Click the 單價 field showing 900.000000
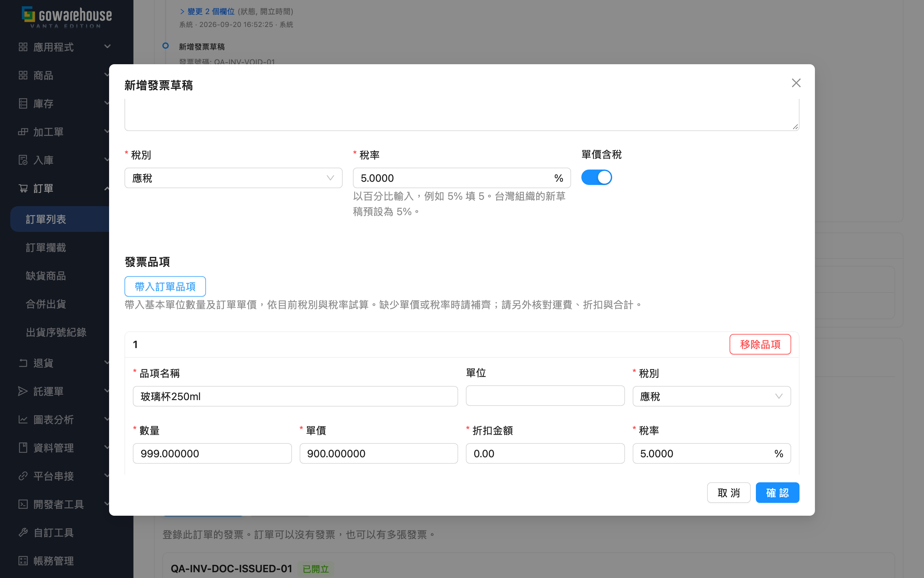Viewport: 924px width, 578px height. [378, 453]
